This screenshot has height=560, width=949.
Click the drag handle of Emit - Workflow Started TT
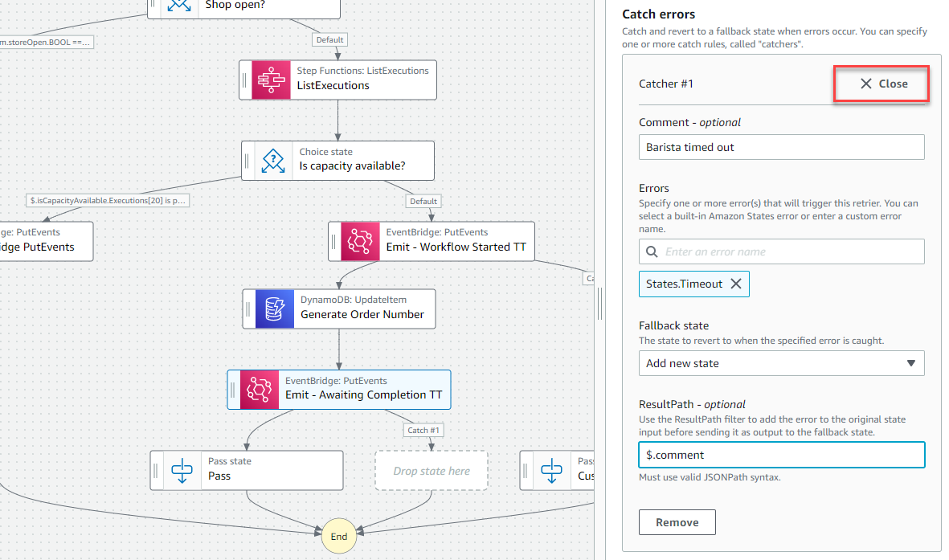(334, 242)
